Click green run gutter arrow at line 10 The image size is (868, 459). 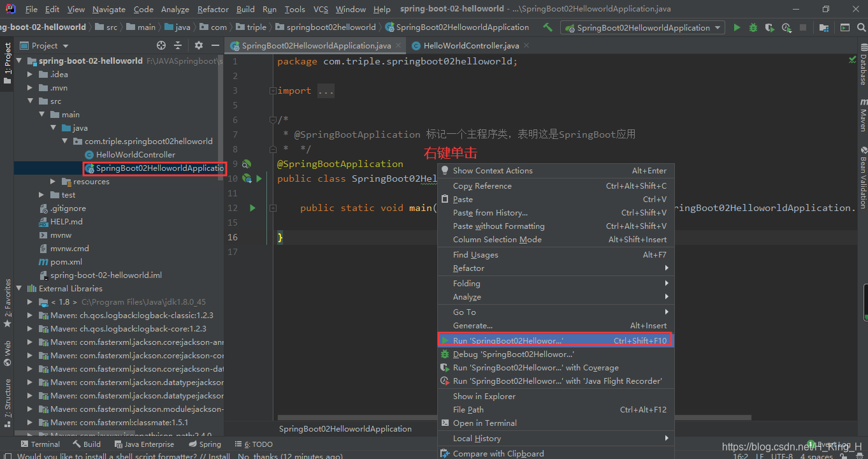tap(259, 178)
